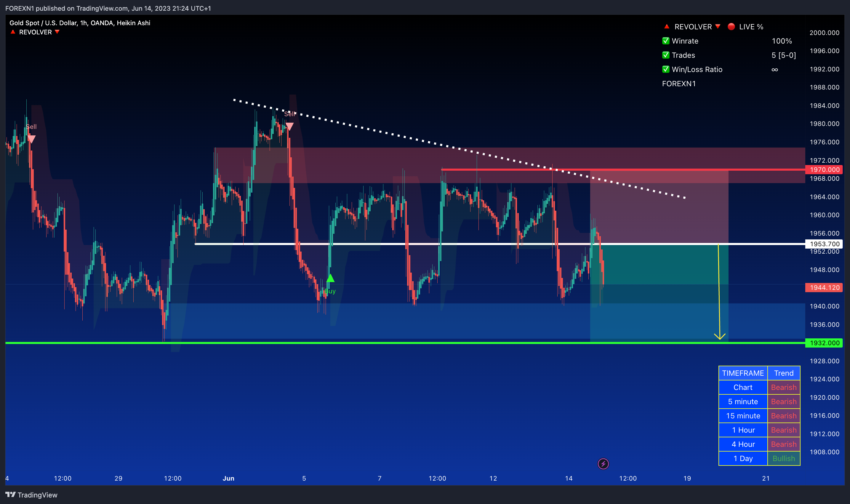Click the 1 Hour timeframe cell

coord(743,430)
